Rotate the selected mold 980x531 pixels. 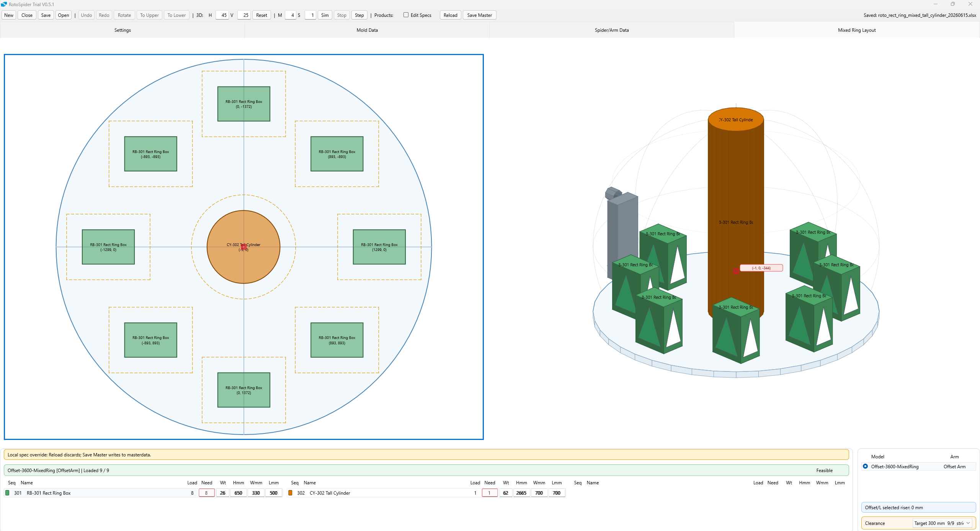coord(124,15)
